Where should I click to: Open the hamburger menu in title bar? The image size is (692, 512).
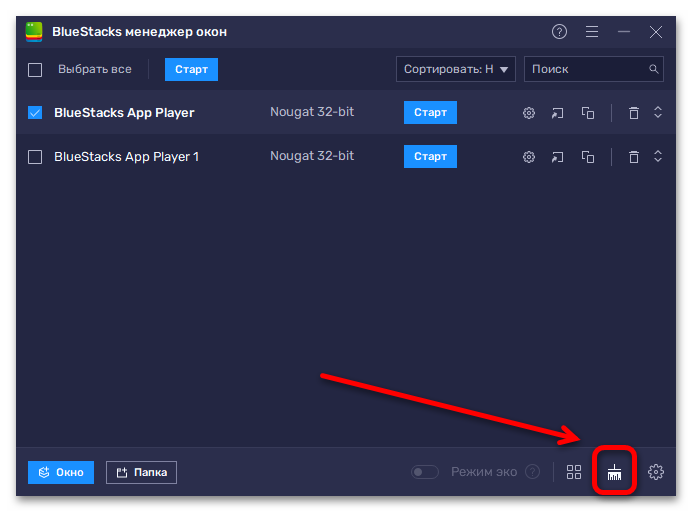592,32
